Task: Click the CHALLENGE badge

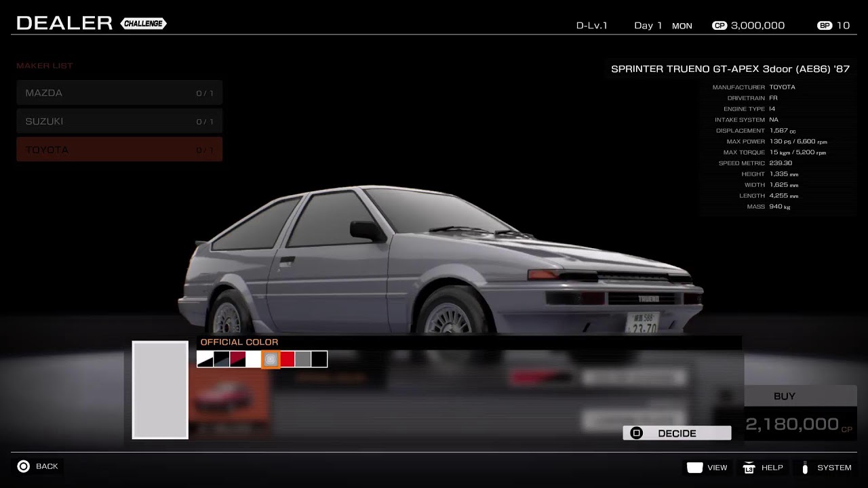Action: pyautogui.click(x=143, y=24)
